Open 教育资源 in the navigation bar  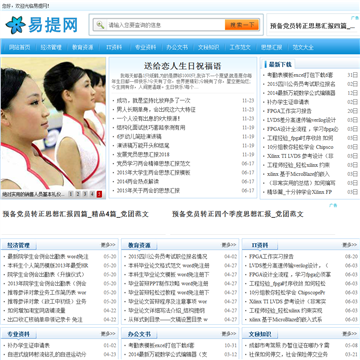83,47
